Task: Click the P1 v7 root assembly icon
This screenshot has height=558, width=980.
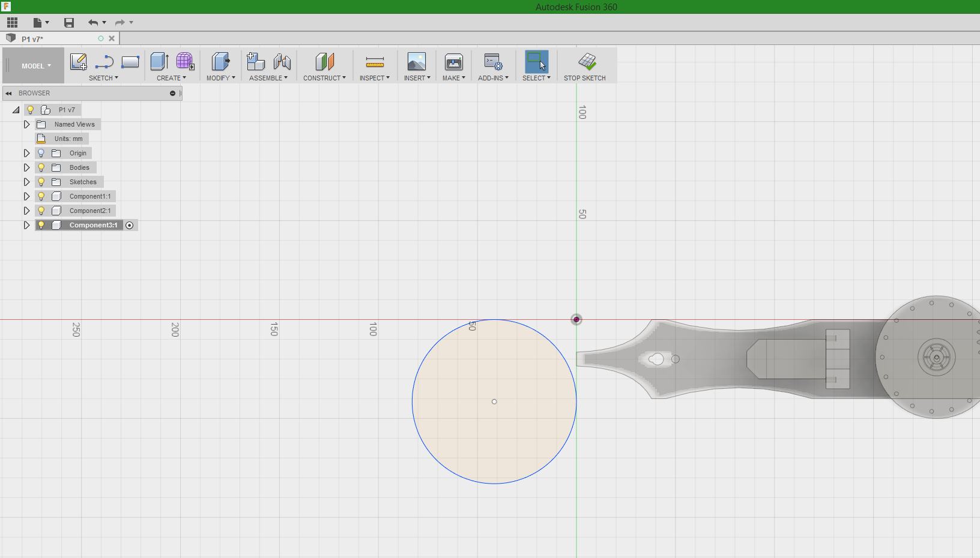Action: pyautogui.click(x=46, y=110)
